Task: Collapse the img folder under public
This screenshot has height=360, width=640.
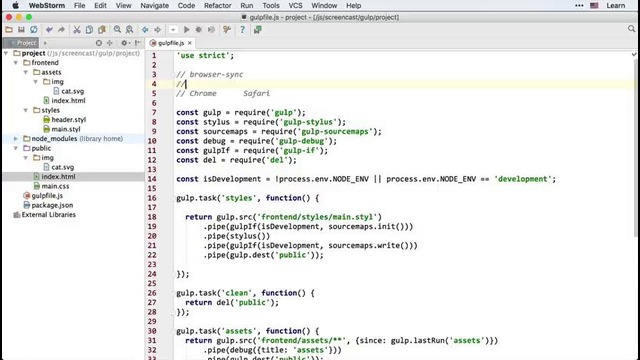Action: (x=26, y=158)
